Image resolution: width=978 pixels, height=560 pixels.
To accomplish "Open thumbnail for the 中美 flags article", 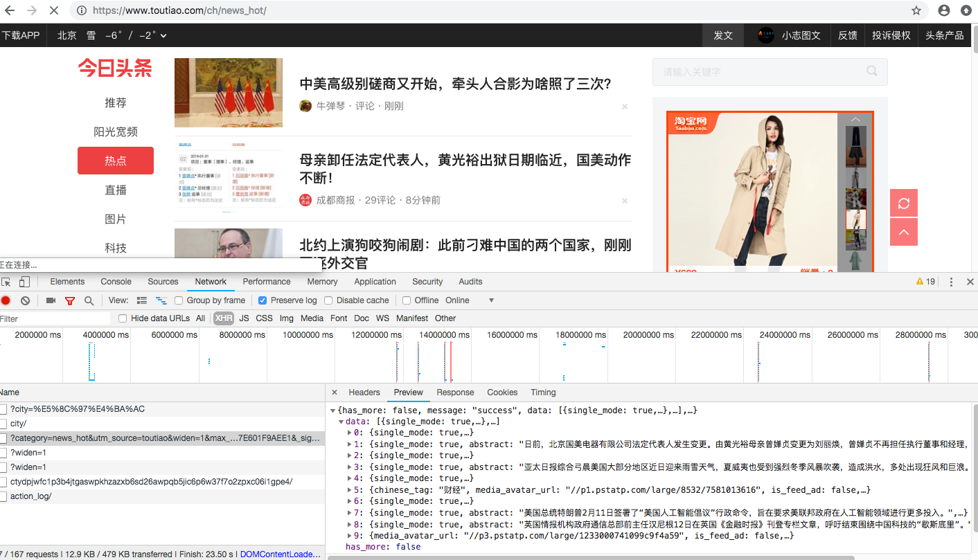I will pyautogui.click(x=229, y=93).
